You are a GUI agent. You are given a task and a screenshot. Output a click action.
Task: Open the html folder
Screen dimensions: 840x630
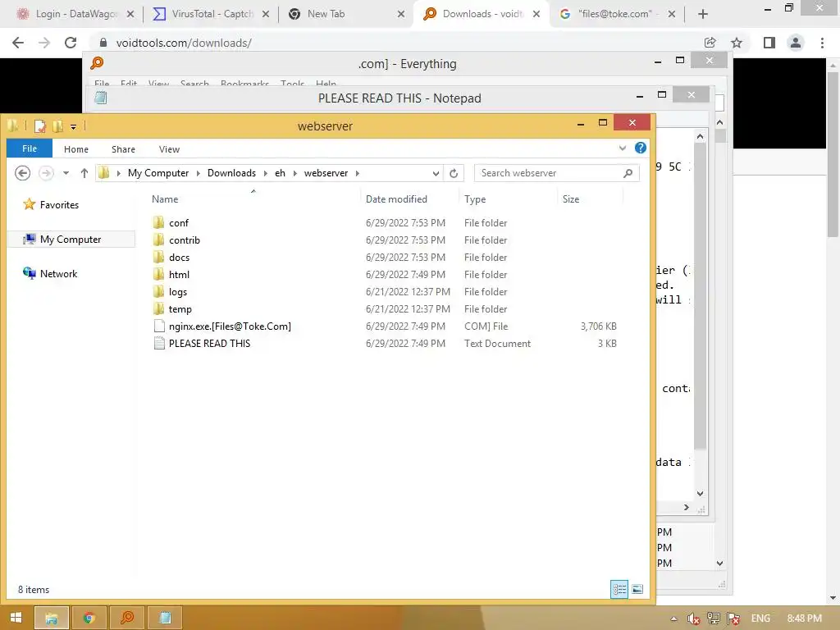tap(179, 274)
